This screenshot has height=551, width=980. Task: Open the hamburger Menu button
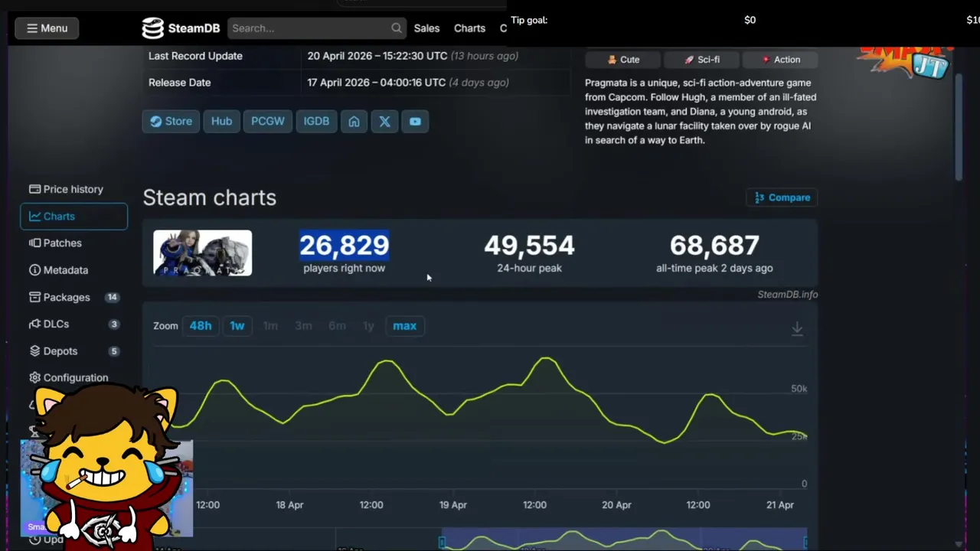[x=47, y=28]
